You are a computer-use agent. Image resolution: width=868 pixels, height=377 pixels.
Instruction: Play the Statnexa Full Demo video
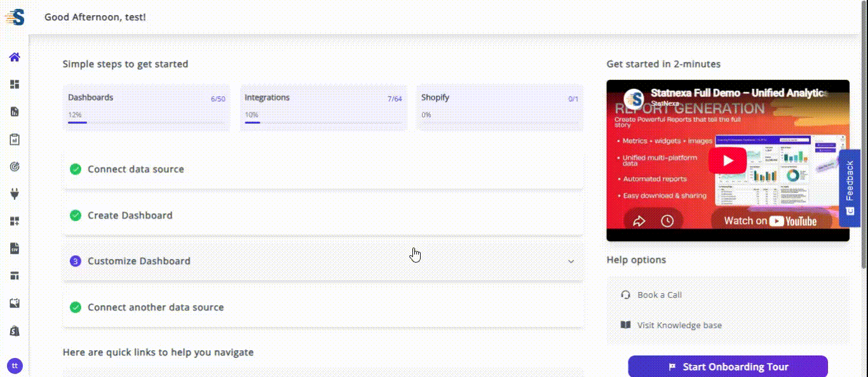pyautogui.click(x=728, y=161)
